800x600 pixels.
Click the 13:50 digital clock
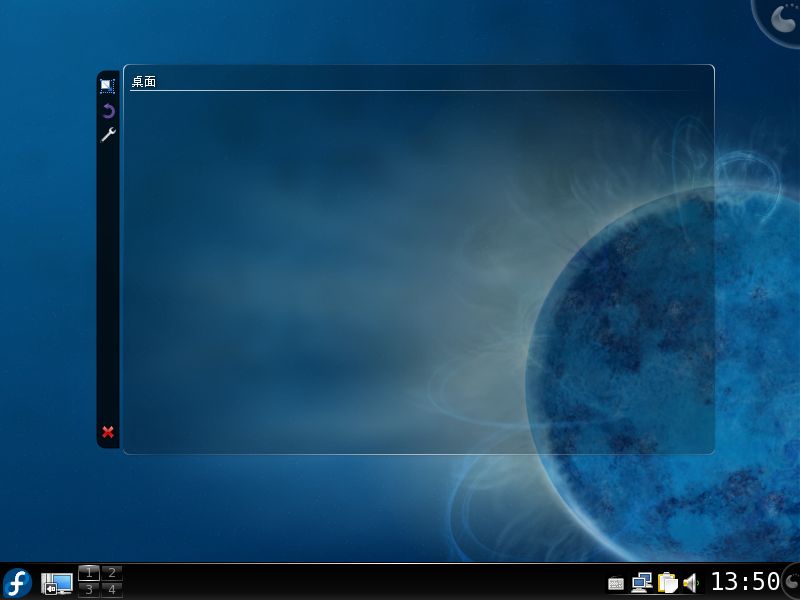(x=745, y=582)
